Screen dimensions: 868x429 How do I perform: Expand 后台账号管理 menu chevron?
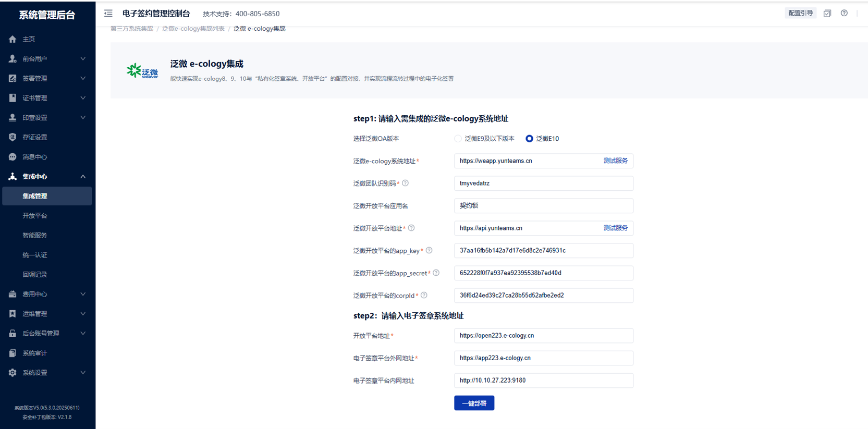[83, 334]
